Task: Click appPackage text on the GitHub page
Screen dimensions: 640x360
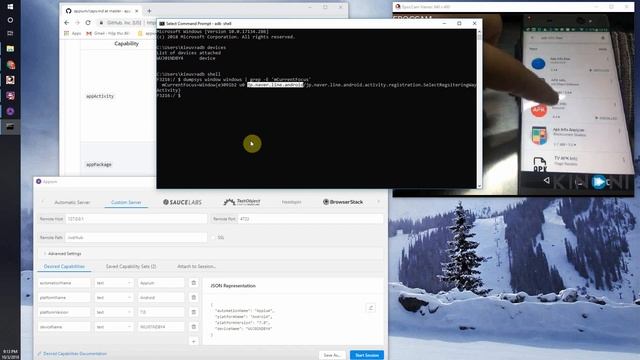Action: [x=99, y=164]
